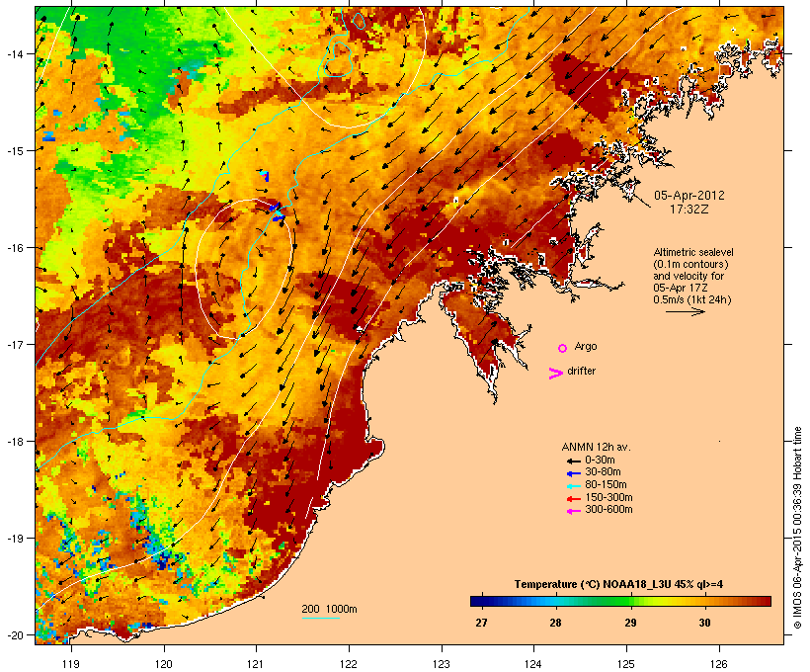Click the 0.5m/s velocity scale arrow
Image resolution: width=810 pixels, height=672 pixels.
coord(685,311)
